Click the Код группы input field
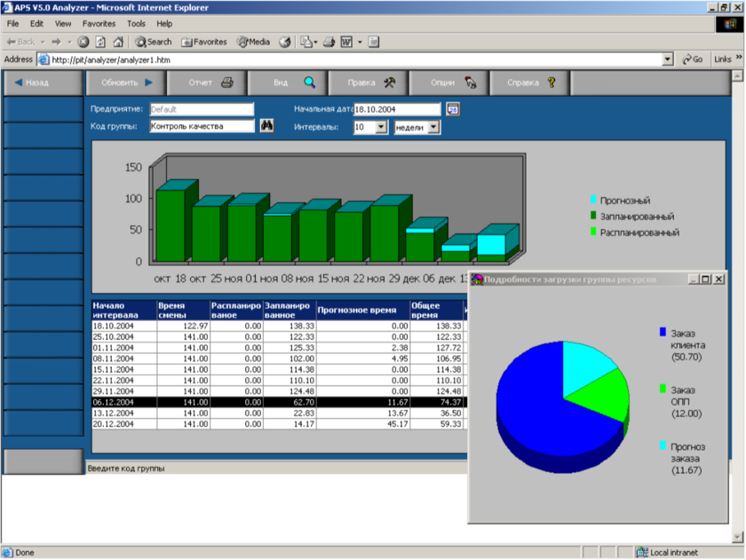The height and width of the screenshot is (560, 746). (201, 127)
